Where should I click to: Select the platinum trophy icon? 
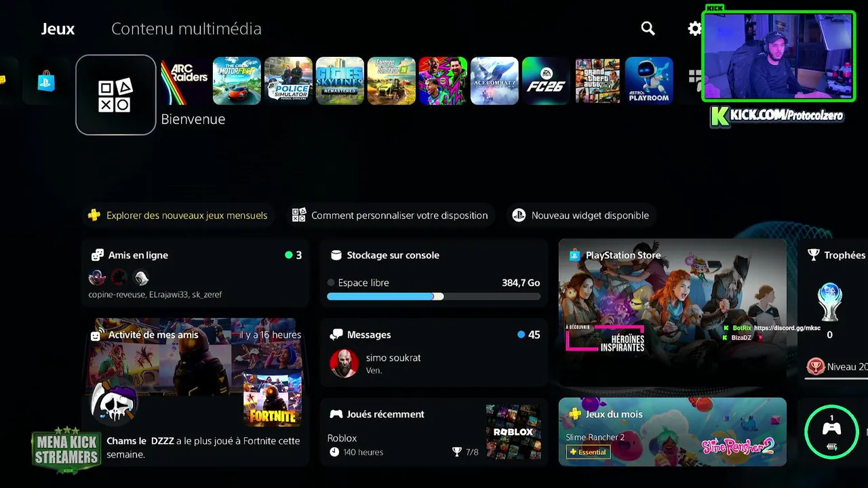[x=830, y=302]
